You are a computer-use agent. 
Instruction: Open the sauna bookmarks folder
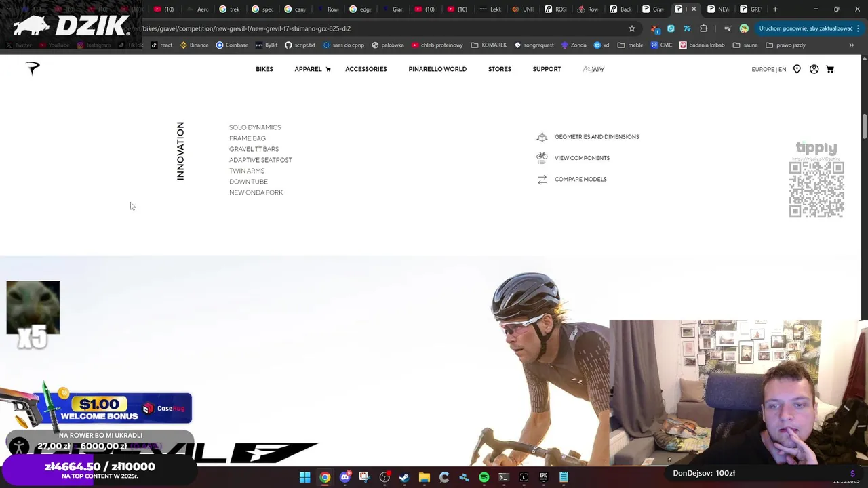(x=745, y=45)
